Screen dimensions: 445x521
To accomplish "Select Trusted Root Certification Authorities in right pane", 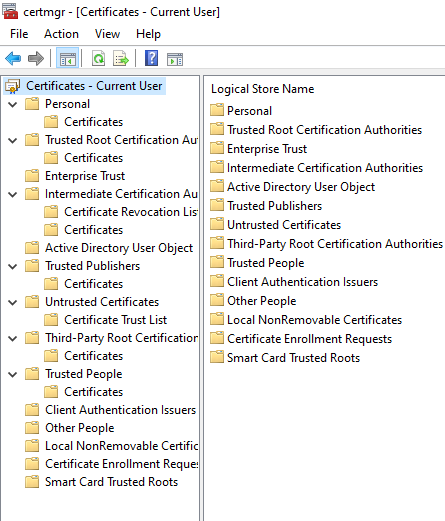I will click(x=324, y=130).
